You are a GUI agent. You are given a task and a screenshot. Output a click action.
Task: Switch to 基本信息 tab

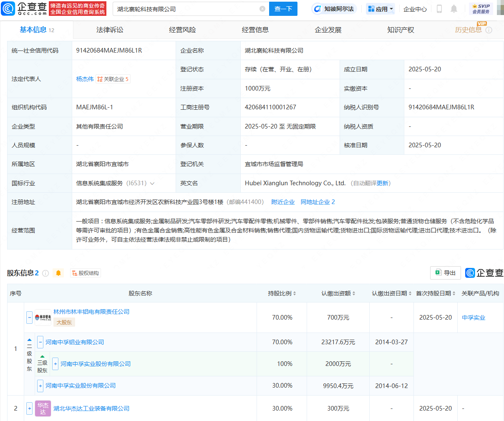tap(37, 30)
